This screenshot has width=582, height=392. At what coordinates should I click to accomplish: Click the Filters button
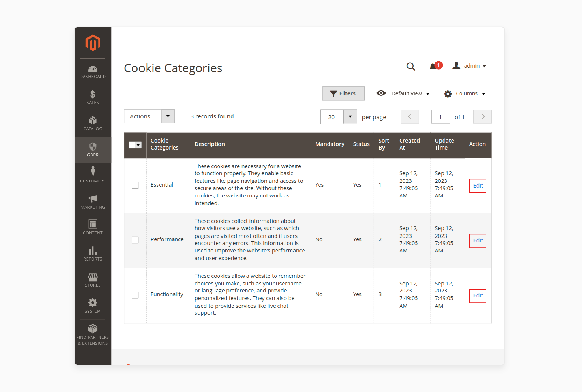[x=343, y=93]
